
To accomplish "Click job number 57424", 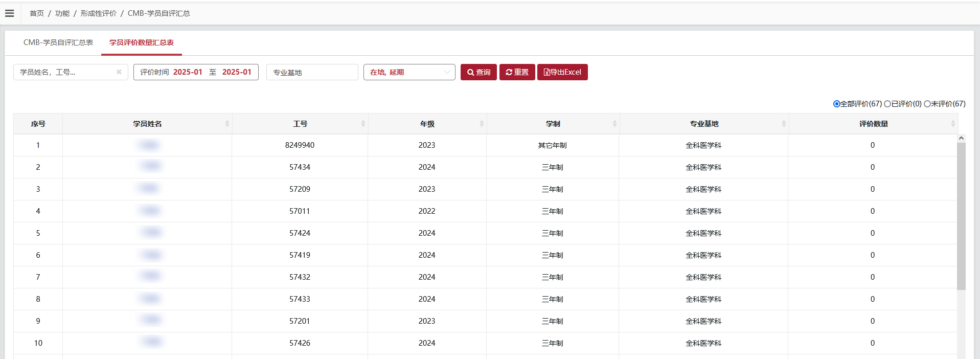I will [300, 233].
